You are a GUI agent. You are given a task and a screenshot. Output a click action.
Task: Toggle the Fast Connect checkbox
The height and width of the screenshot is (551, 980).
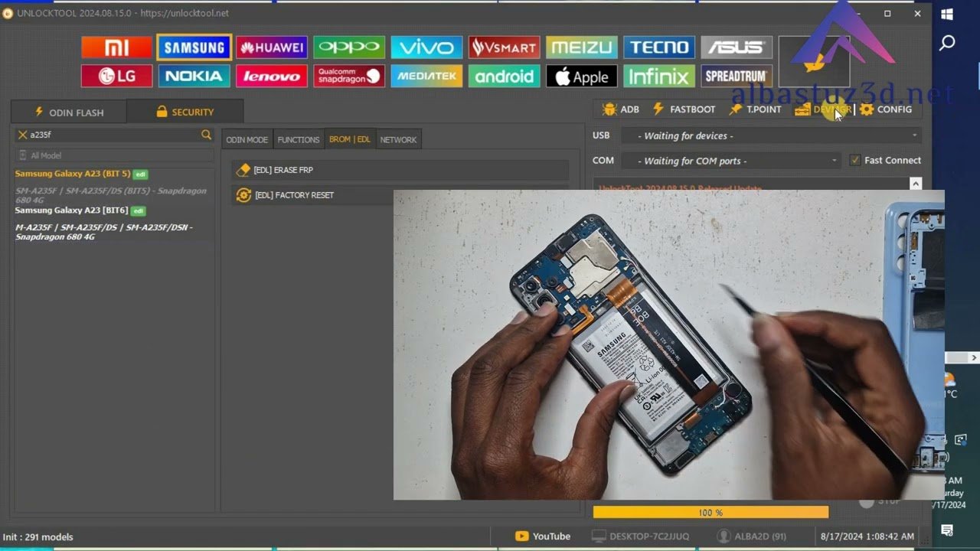coord(855,160)
